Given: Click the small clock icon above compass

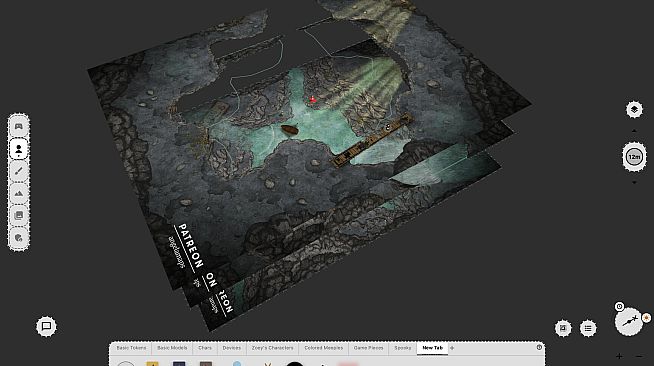Looking at the screenshot, I should coord(619,307).
